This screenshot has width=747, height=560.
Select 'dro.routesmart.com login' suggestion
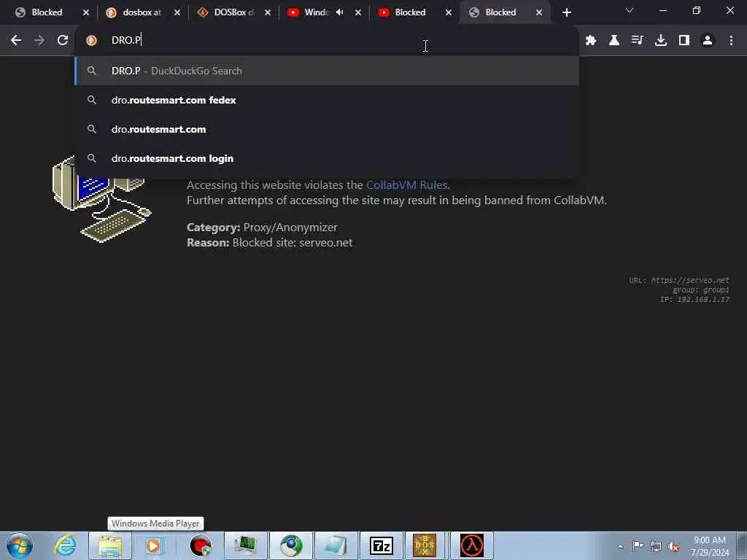click(327, 158)
